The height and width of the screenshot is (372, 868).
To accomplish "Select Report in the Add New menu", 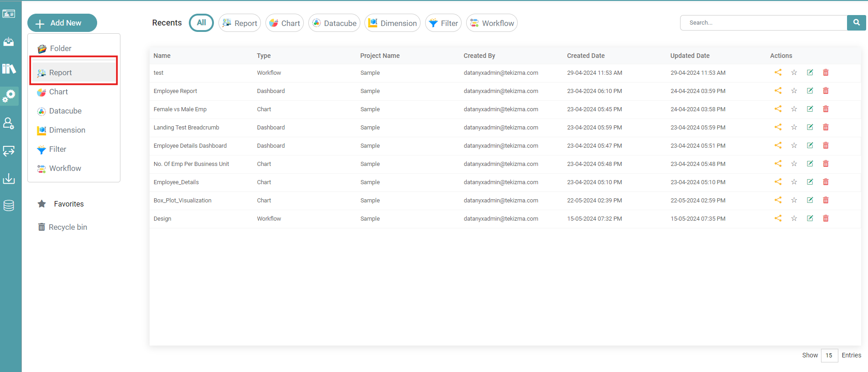I will (x=61, y=72).
